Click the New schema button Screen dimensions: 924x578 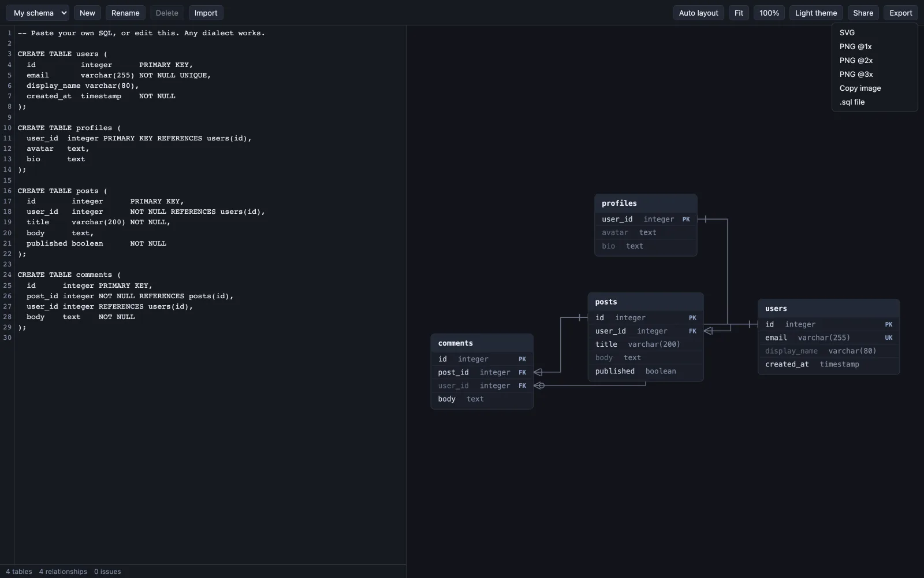(87, 13)
